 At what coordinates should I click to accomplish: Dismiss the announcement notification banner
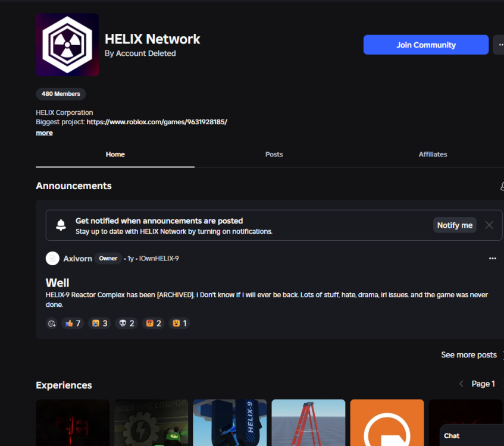[x=489, y=225]
